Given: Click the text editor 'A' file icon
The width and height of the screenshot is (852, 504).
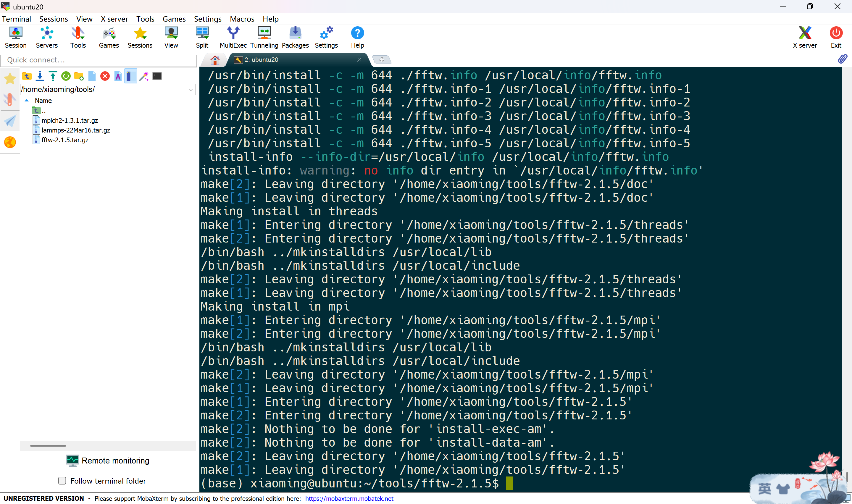Looking at the screenshot, I should click(x=118, y=76).
